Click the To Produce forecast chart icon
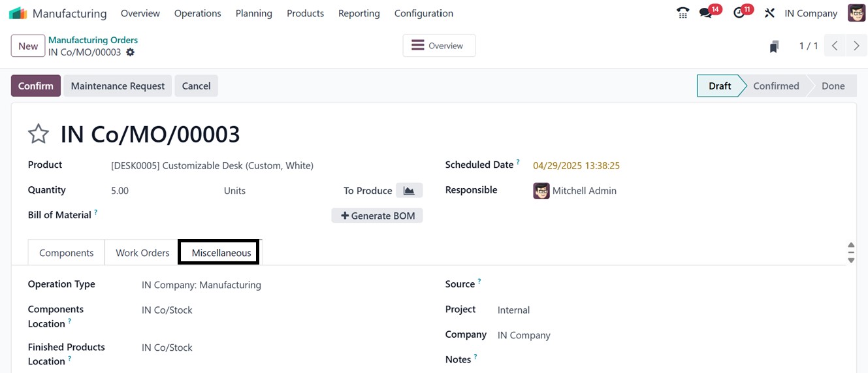 coord(409,191)
